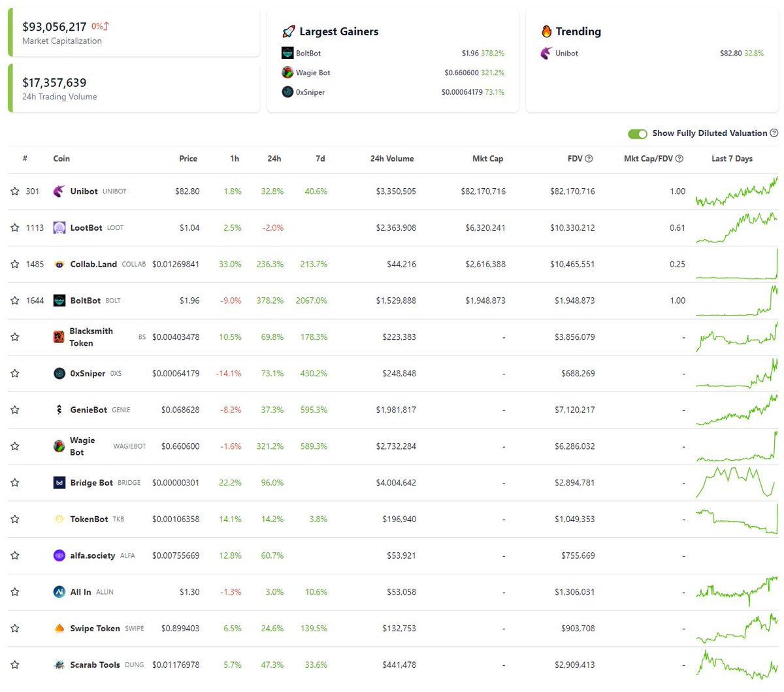Click BoltBot 7d change 2067.0%
The height and width of the screenshot is (692, 784).
tap(312, 301)
